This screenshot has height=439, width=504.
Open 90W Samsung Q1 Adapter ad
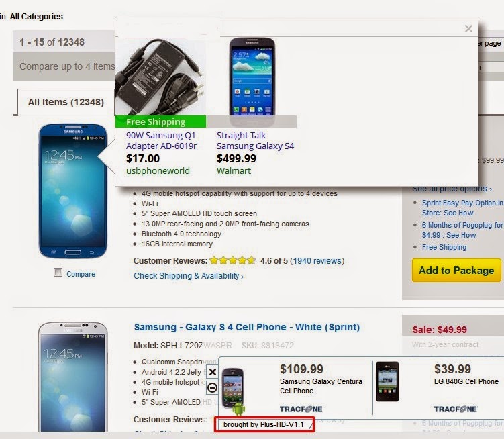pyautogui.click(x=161, y=140)
